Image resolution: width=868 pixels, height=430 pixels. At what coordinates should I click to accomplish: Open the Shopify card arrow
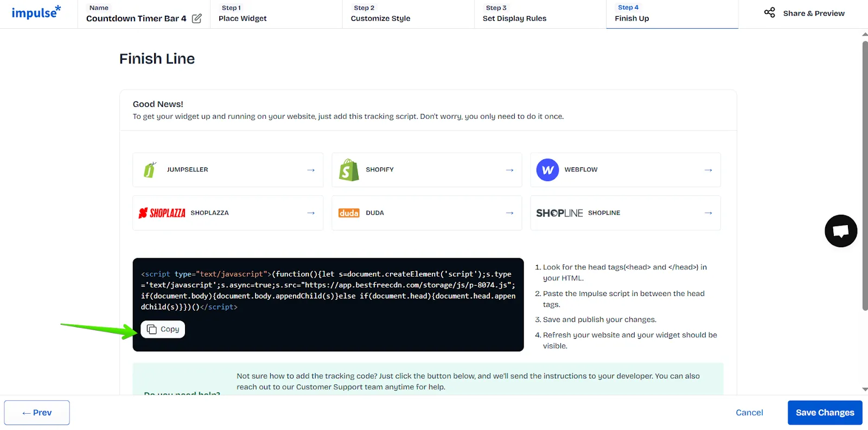[509, 170]
